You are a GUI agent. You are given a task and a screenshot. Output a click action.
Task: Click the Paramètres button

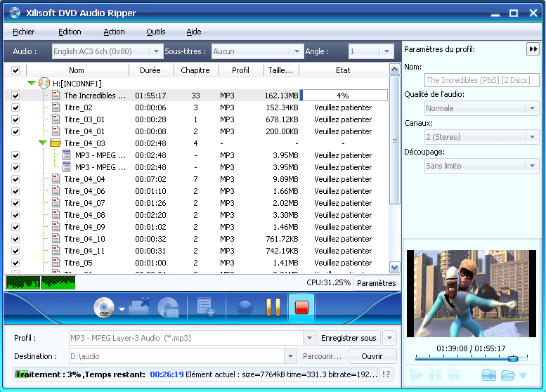click(377, 283)
